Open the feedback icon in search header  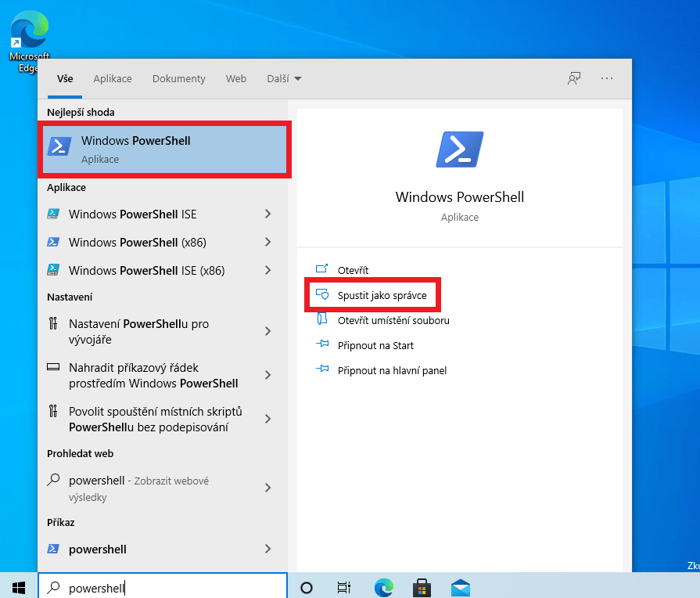coord(574,78)
